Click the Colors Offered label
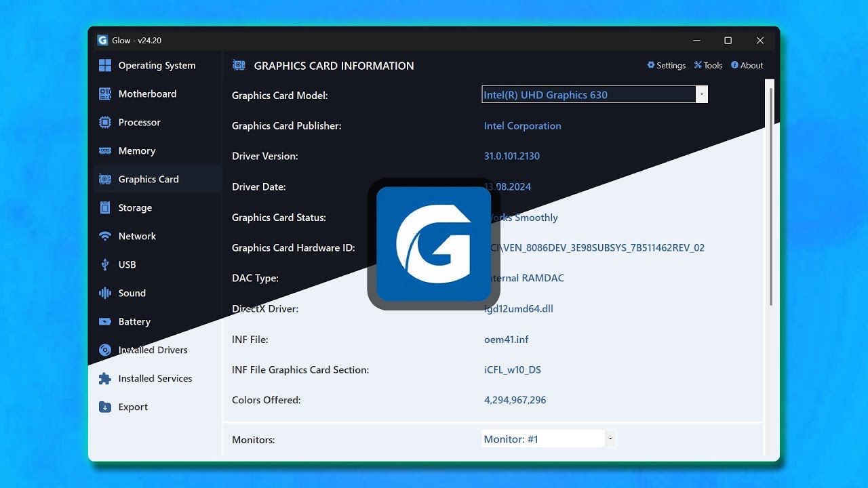Image resolution: width=868 pixels, height=488 pixels. click(x=267, y=400)
